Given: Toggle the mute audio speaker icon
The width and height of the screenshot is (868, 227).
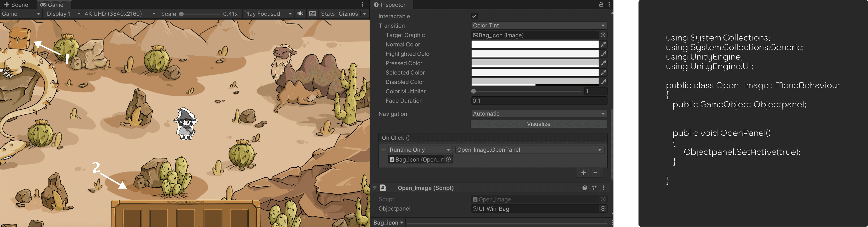Looking at the screenshot, I should [300, 14].
